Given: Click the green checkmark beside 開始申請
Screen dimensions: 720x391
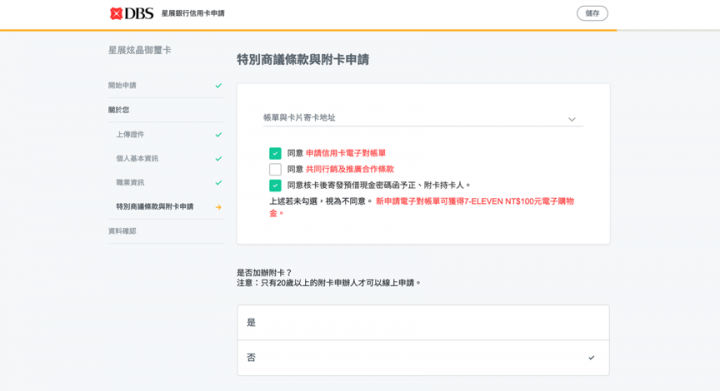Looking at the screenshot, I should pyautogui.click(x=219, y=85).
